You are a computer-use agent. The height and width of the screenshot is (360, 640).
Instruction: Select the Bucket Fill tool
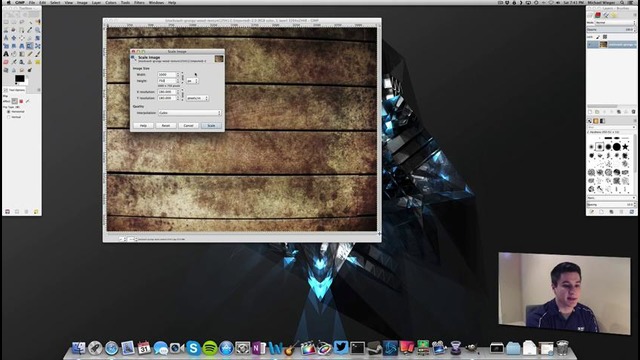pyautogui.click(x=13, y=54)
